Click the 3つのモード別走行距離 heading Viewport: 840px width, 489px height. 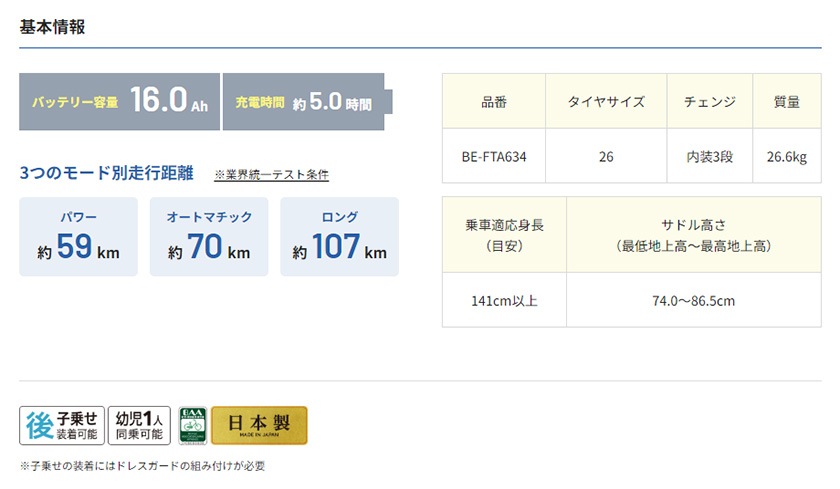pos(106,174)
